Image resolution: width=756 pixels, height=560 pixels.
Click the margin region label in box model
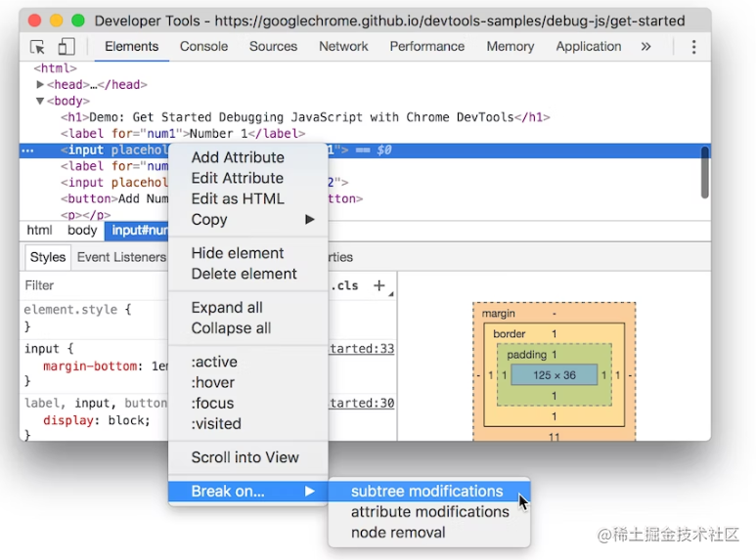click(x=498, y=314)
